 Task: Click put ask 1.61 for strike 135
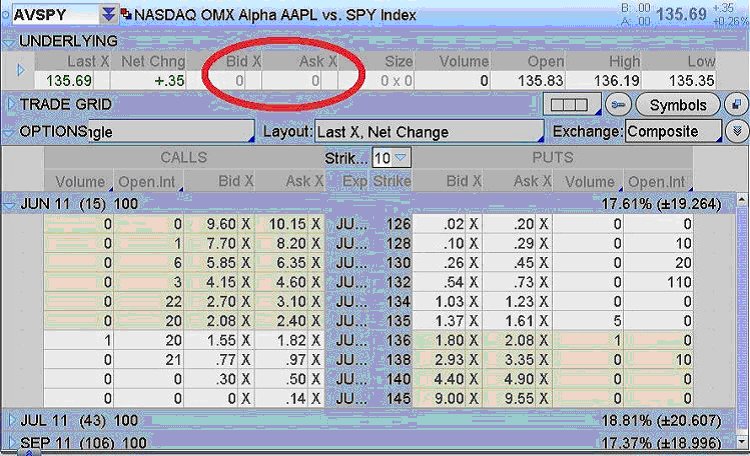(519, 321)
